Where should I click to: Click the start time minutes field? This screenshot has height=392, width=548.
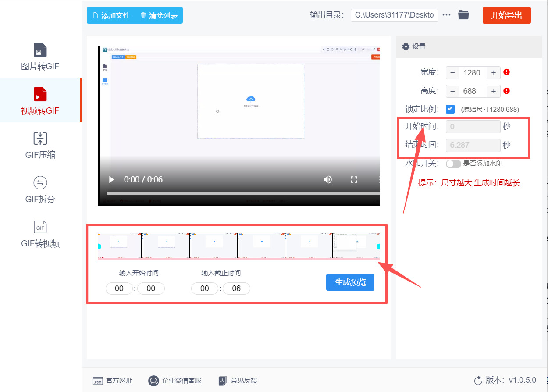pos(119,289)
